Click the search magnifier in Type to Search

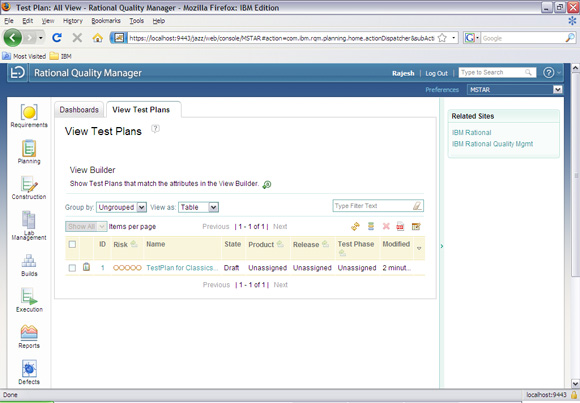(528, 73)
